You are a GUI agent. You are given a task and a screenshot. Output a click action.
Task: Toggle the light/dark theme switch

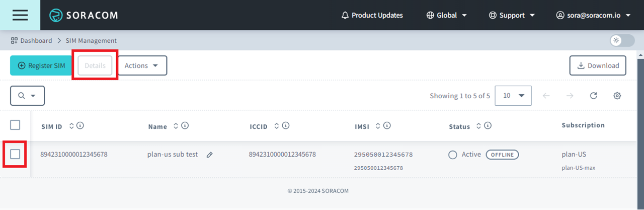click(622, 40)
